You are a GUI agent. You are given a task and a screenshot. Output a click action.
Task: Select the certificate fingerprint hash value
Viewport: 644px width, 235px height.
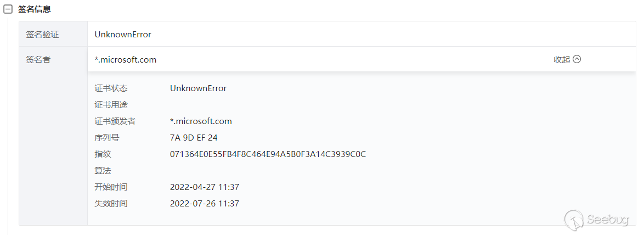268,154
